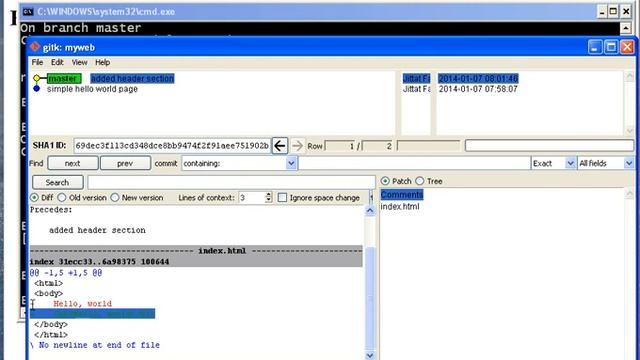The width and height of the screenshot is (640, 360).
Task: Click the '@@ -1,5 +1,5 @@' hunk line
Action: [66, 272]
